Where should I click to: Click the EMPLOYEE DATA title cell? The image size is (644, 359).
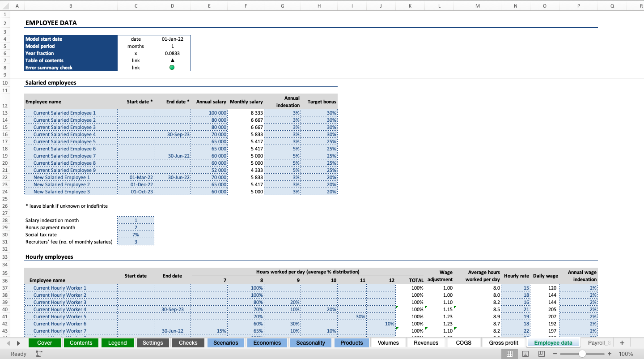[51, 23]
